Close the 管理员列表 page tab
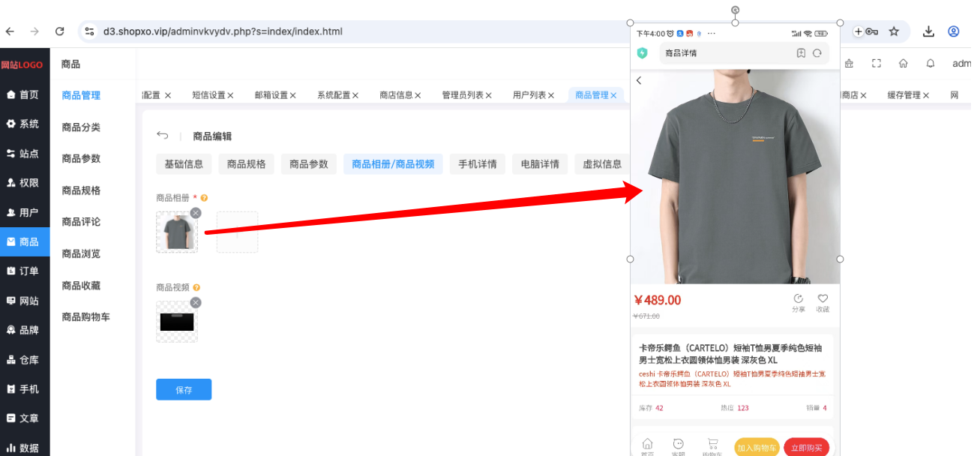The image size is (980, 456). pyautogui.click(x=488, y=95)
